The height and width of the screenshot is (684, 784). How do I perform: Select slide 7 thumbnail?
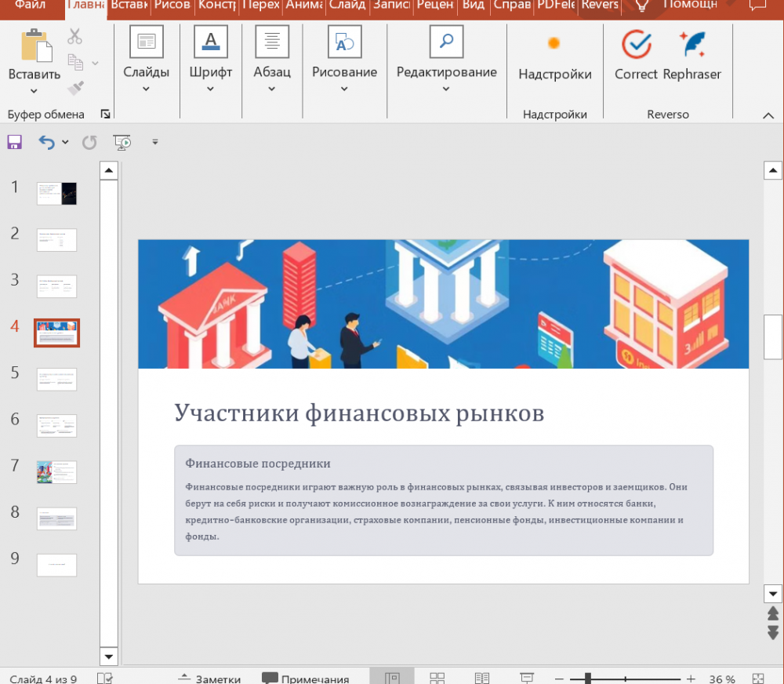tap(56, 472)
